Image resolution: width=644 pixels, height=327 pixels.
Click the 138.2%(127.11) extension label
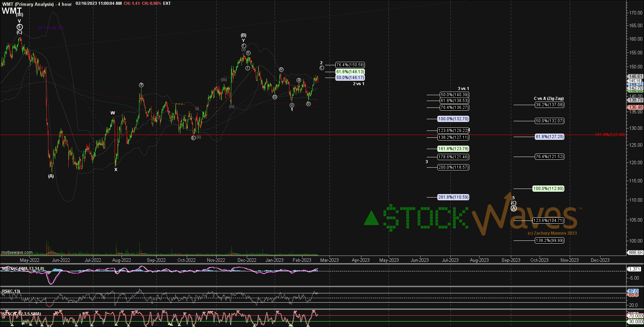point(453,137)
